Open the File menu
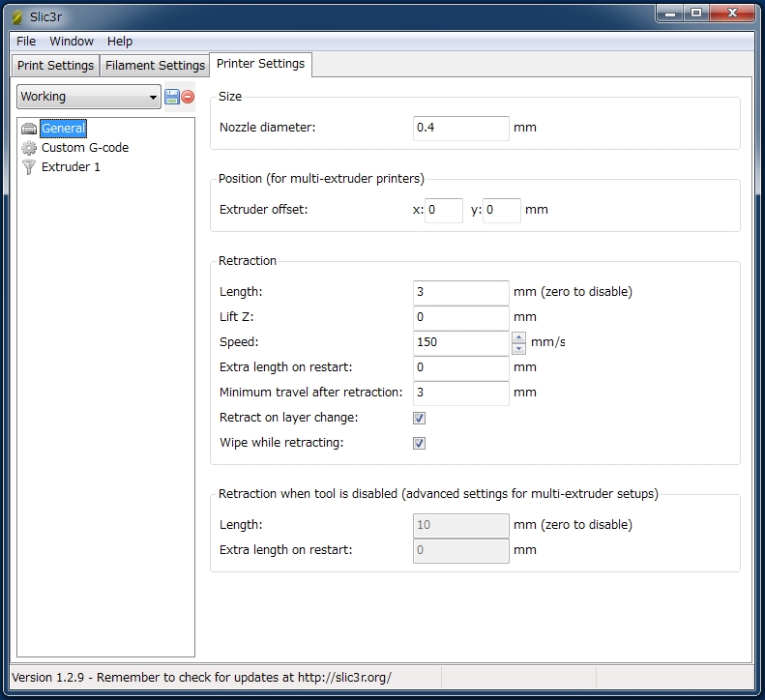 (26, 41)
